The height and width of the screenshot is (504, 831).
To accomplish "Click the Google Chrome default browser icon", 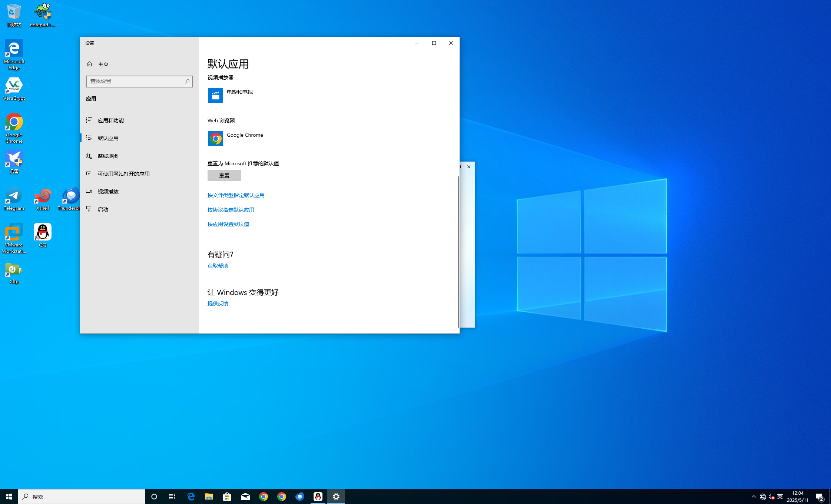I will click(216, 139).
